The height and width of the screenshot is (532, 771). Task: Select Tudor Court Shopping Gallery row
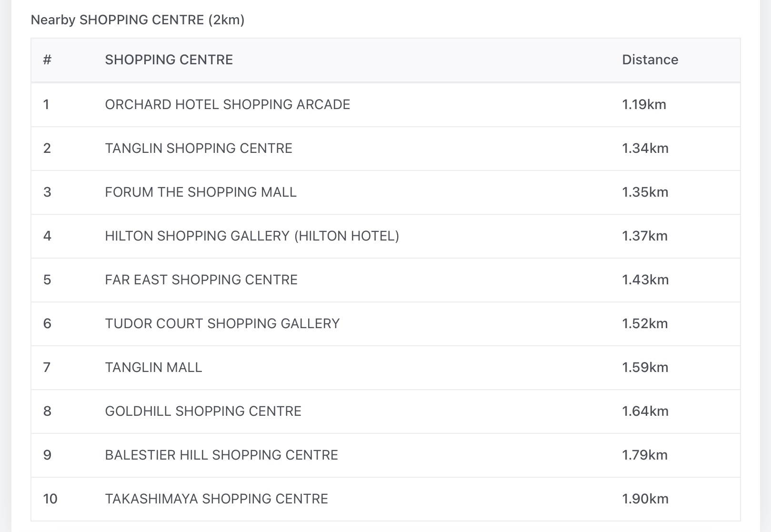pyautogui.click(x=222, y=324)
